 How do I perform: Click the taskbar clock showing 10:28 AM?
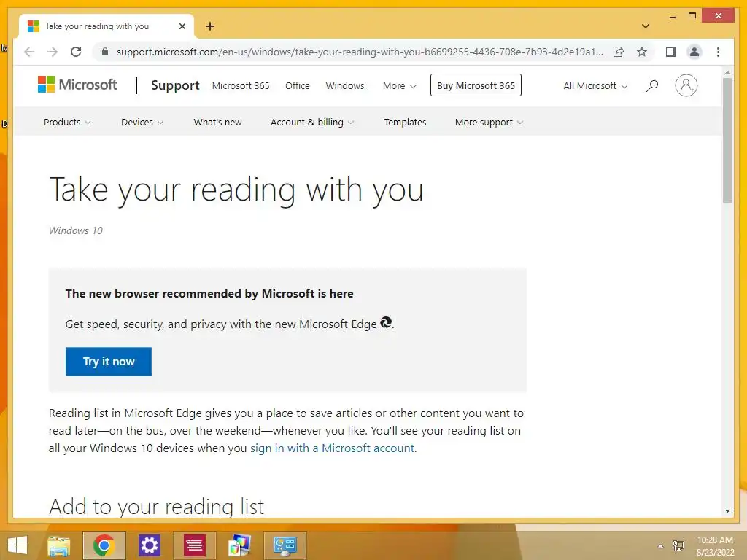(x=715, y=546)
